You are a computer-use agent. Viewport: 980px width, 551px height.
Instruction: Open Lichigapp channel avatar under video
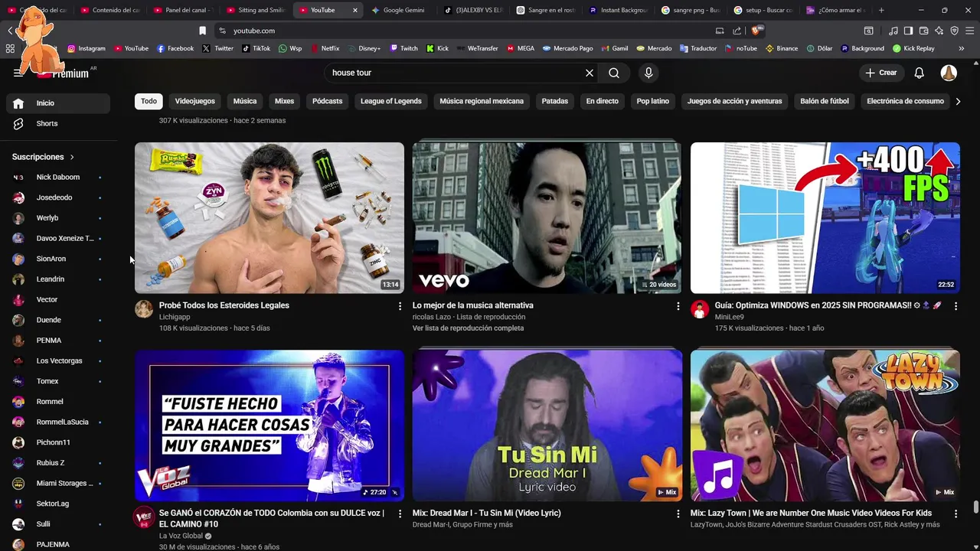click(x=144, y=308)
